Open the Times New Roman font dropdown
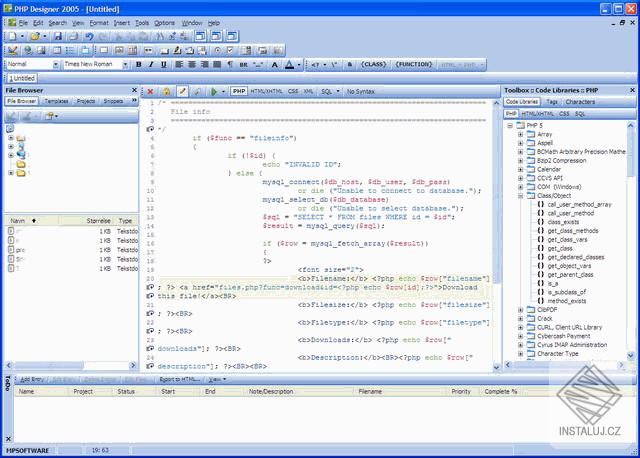This screenshot has height=458, width=640. point(124,64)
